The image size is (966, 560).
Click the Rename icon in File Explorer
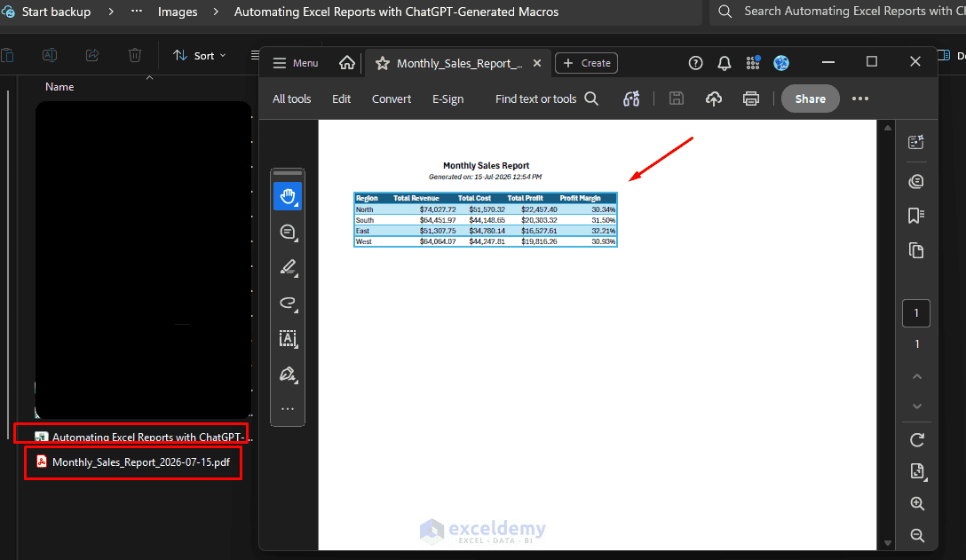[x=50, y=55]
